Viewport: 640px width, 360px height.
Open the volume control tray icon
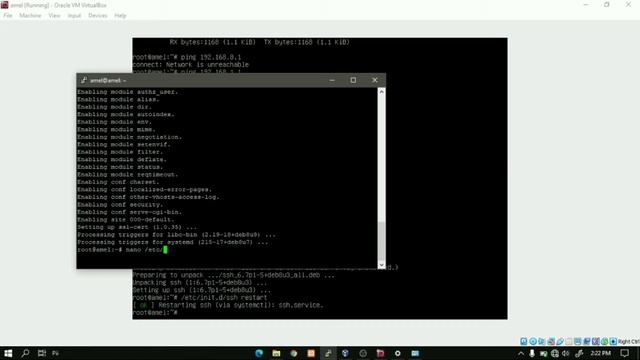click(566, 353)
